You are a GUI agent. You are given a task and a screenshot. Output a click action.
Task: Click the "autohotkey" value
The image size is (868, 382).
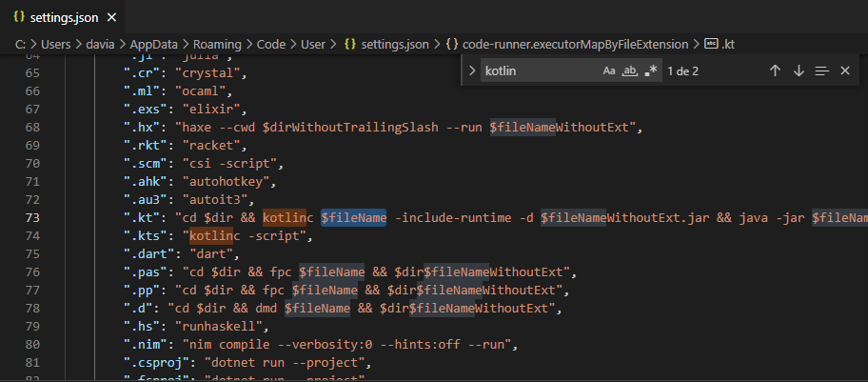pos(226,182)
